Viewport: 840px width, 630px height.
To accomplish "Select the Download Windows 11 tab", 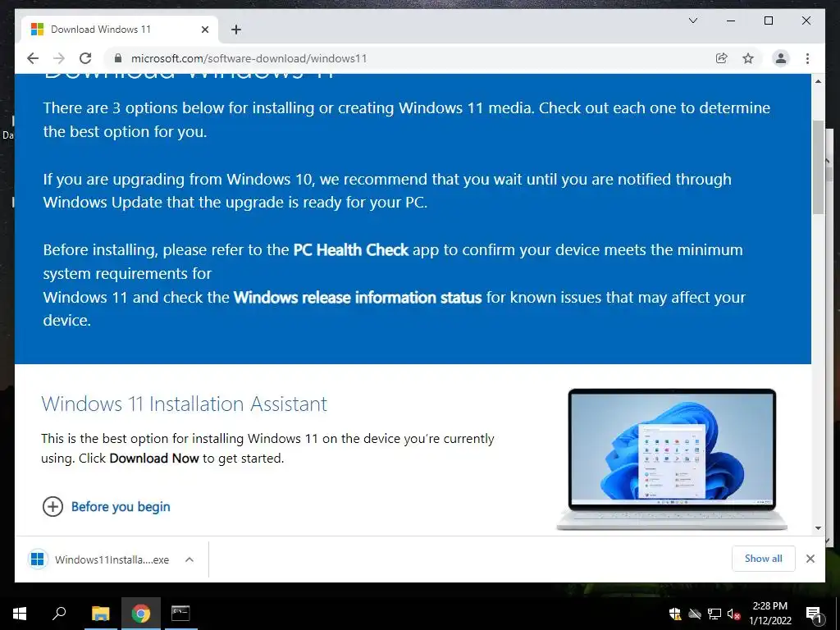I will pos(120,30).
